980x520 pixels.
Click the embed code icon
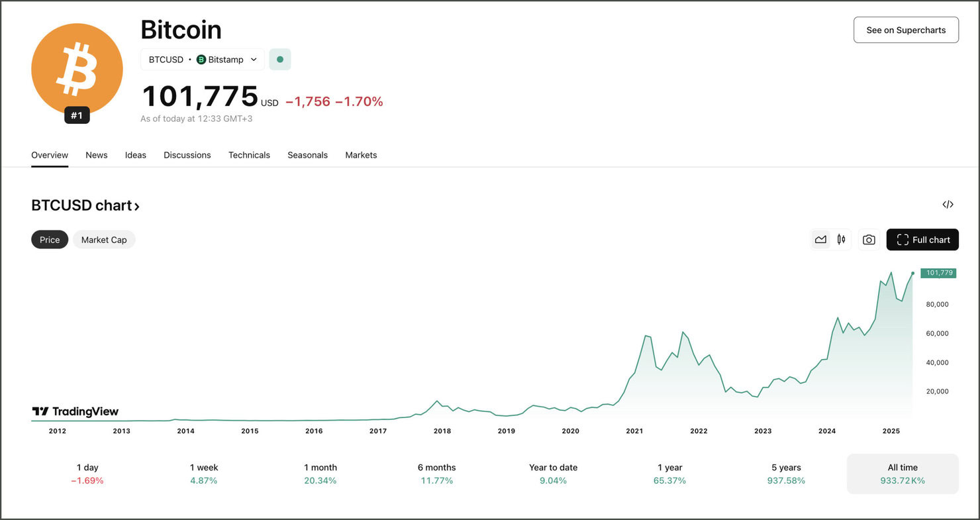coord(948,205)
